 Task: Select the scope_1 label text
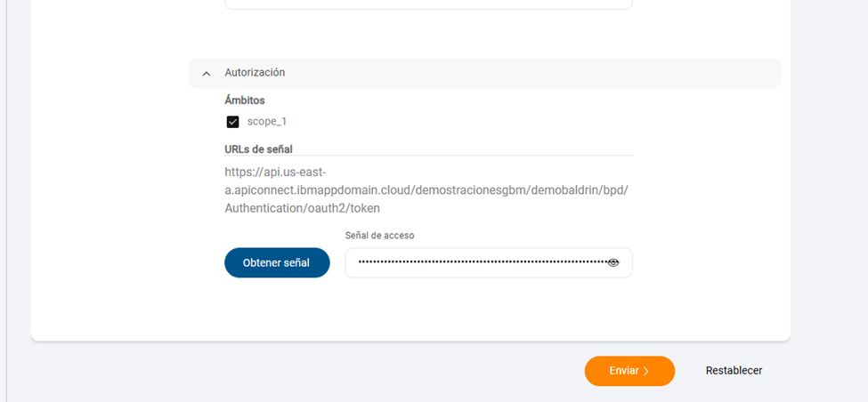267,122
